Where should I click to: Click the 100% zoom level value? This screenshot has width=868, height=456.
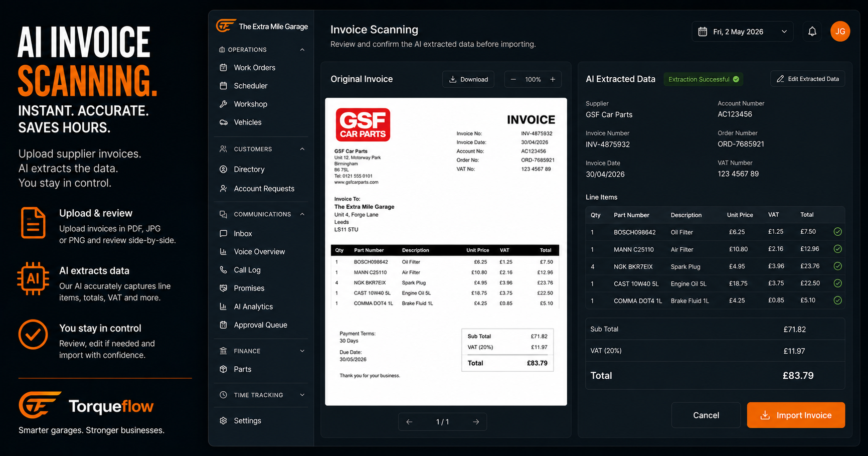(x=533, y=79)
